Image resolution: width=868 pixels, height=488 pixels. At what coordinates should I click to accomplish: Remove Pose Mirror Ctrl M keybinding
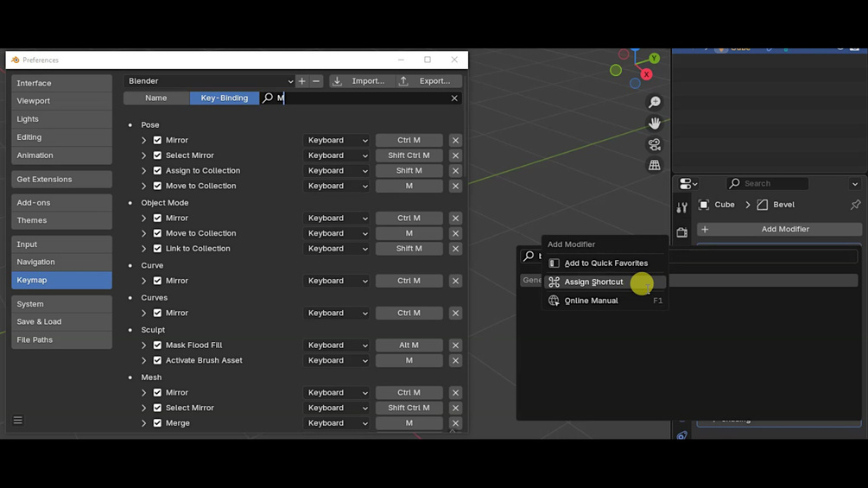tap(455, 141)
